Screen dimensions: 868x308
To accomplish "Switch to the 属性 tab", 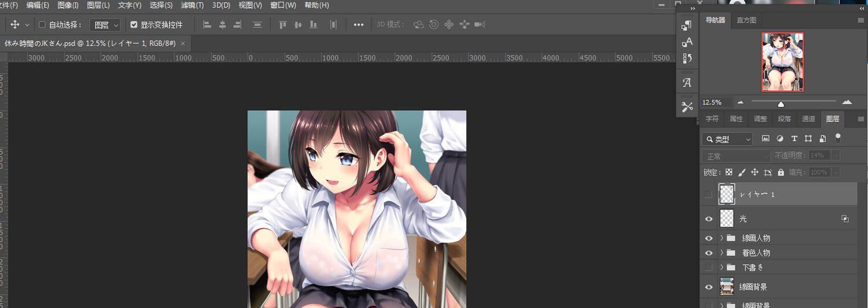I will point(736,119).
